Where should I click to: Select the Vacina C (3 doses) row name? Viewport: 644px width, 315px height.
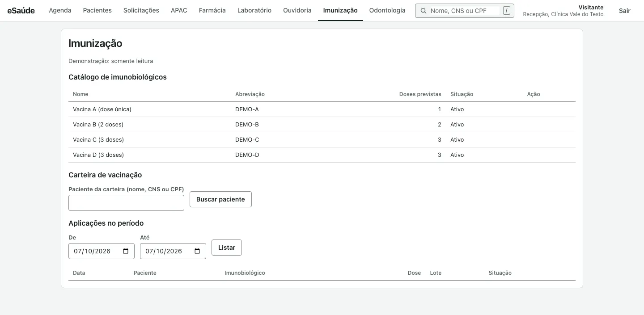(x=98, y=140)
